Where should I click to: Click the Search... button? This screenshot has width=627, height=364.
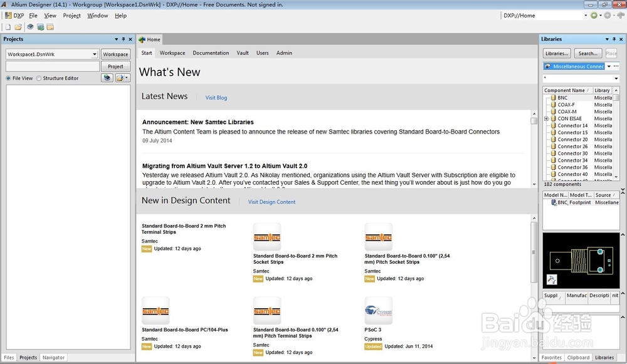click(588, 53)
